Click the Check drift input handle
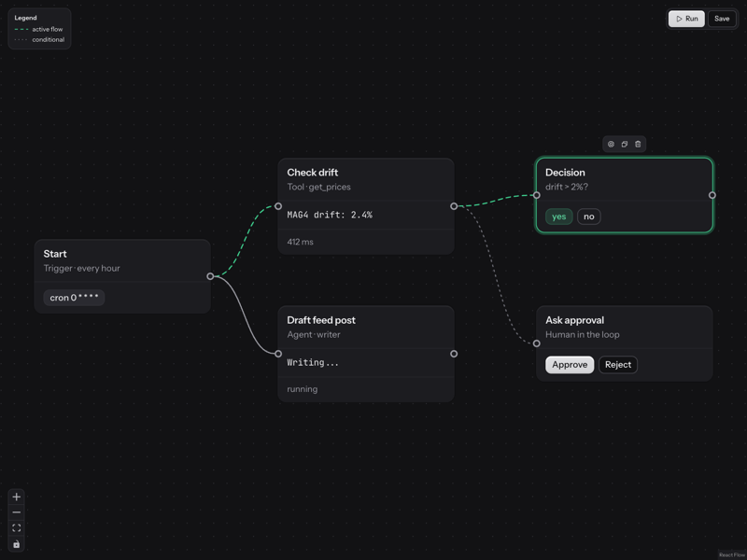The width and height of the screenshot is (747, 560). click(x=278, y=206)
